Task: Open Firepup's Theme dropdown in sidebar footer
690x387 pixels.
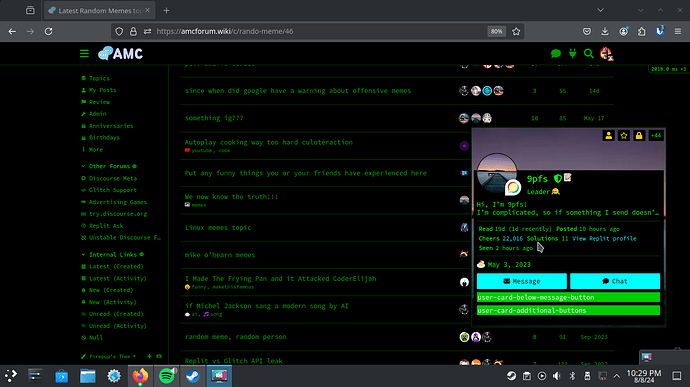Action: point(109,356)
